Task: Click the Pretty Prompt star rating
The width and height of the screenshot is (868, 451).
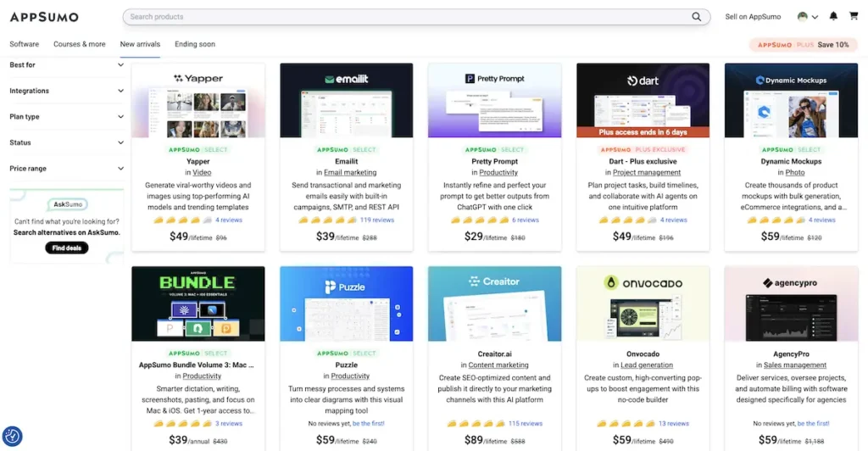Action: (479, 220)
